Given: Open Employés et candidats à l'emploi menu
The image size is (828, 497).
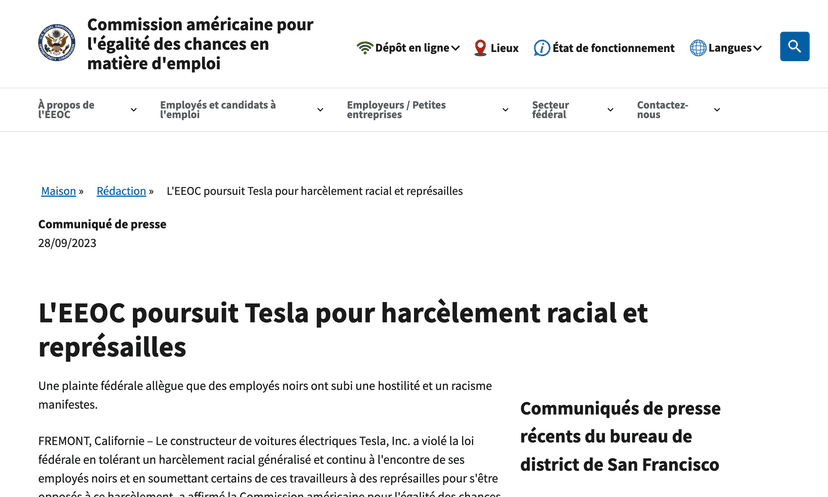Looking at the screenshot, I should tap(218, 109).
